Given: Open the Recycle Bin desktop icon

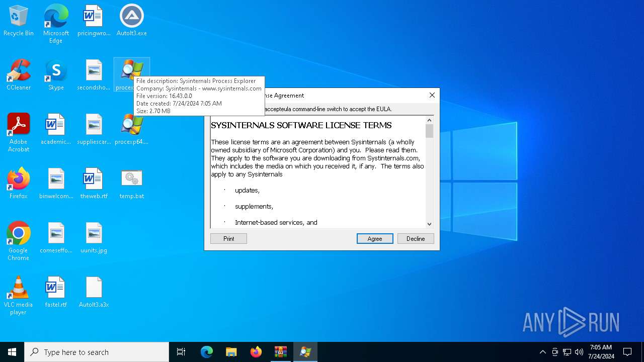Looking at the screenshot, I should click(x=19, y=21).
